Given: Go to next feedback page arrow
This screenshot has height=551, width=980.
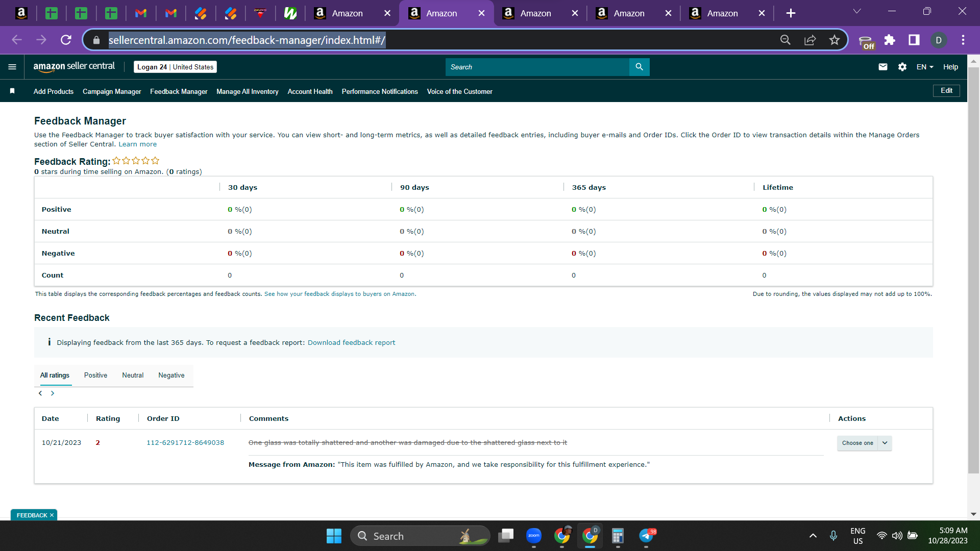Looking at the screenshot, I should click(52, 393).
